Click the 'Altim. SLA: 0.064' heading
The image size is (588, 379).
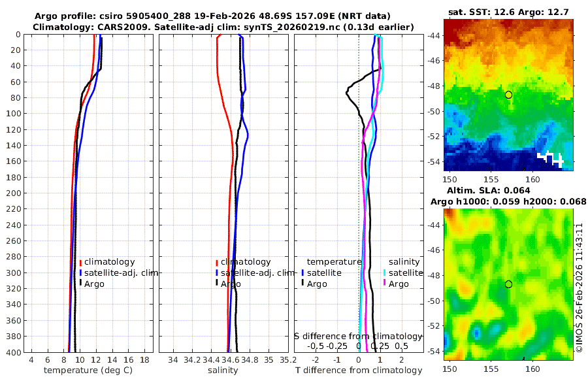[488, 190]
